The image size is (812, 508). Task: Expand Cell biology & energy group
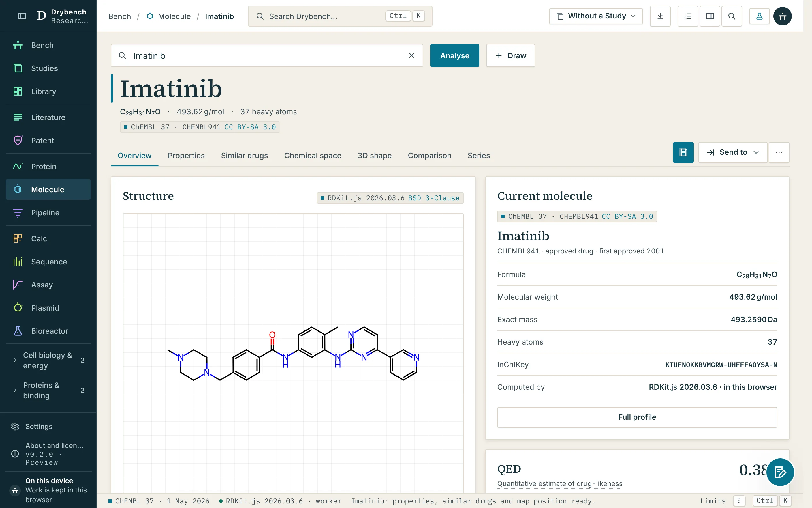[48, 361]
